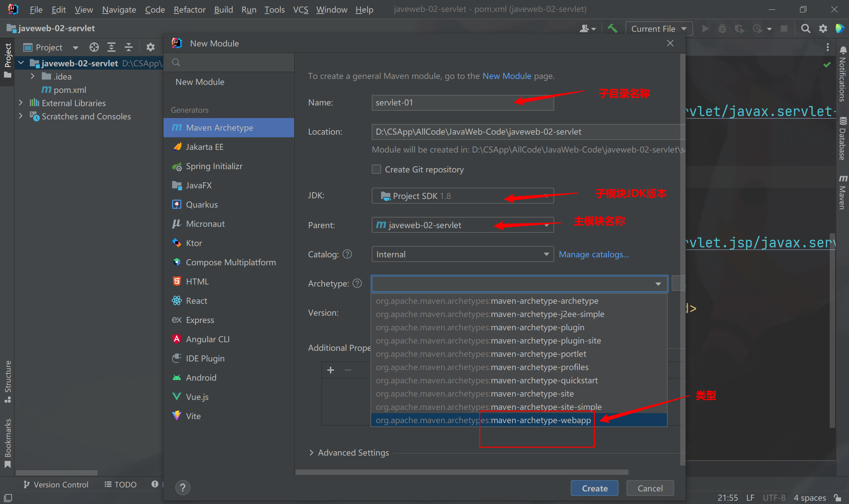The image size is (849, 504).
Task: Open the TODO tool window
Action: click(121, 485)
